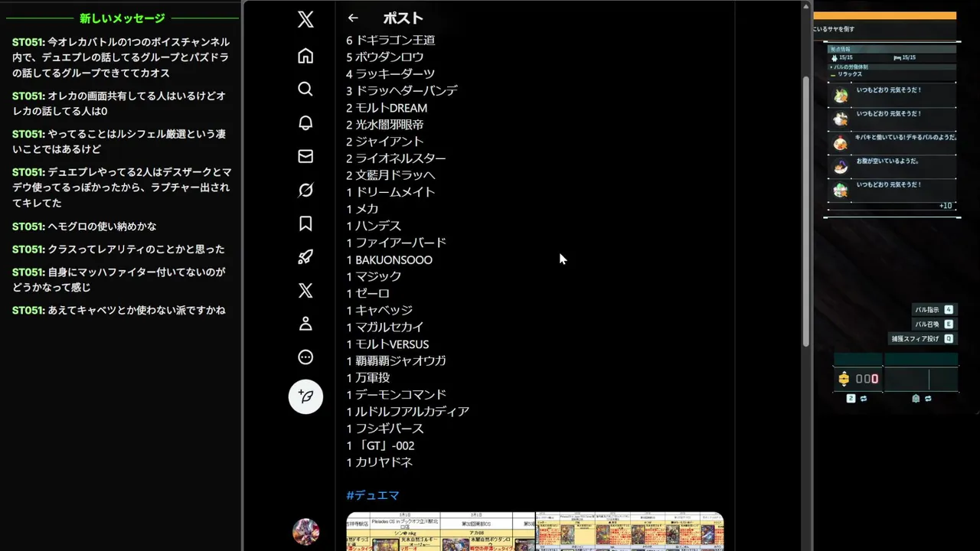Screen dimensions: 980x551
Task: Click the line '1 キャベッジ'
Action: click(x=379, y=310)
